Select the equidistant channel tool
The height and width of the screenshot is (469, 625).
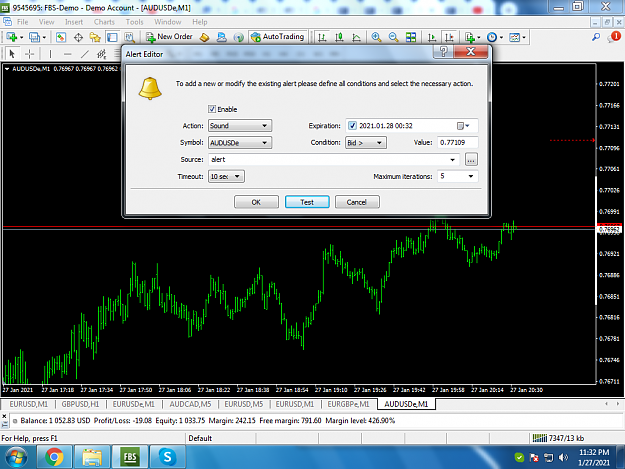pos(102,53)
